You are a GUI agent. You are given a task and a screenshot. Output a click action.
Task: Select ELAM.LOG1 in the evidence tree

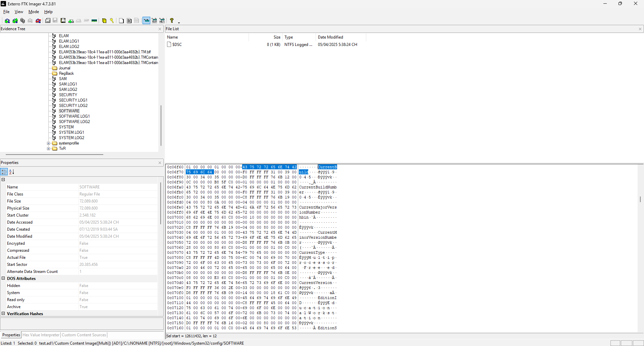[x=69, y=41]
